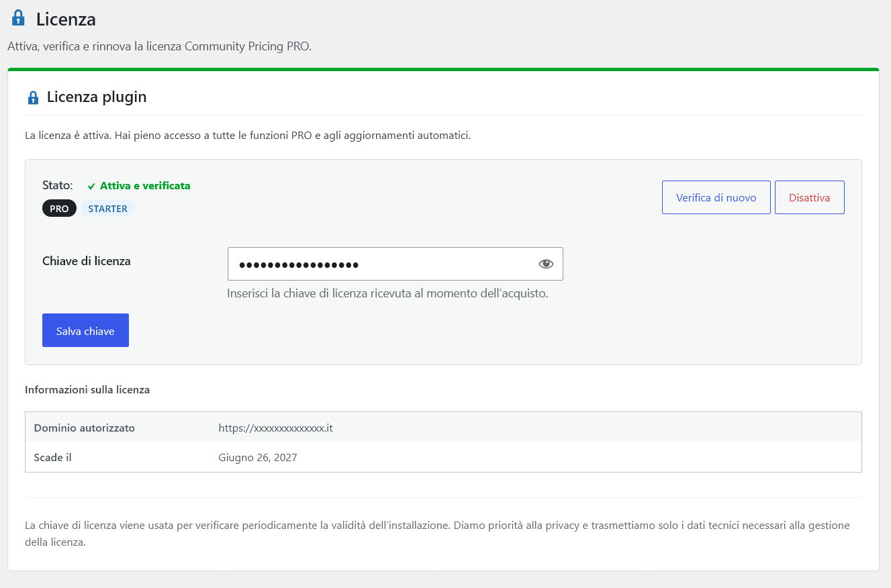
Task: Click the Giugno 26, 2027 expiry date
Action: [258, 458]
